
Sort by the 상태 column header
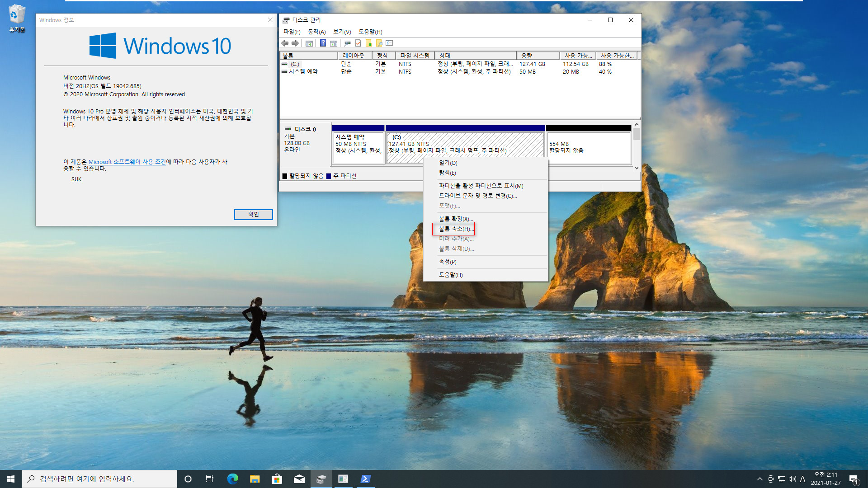(475, 56)
